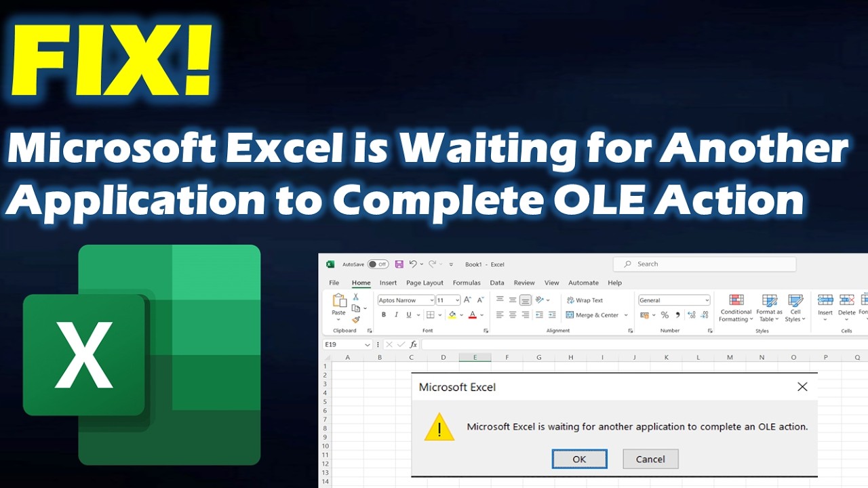Switch to the Formulas tab

click(467, 283)
